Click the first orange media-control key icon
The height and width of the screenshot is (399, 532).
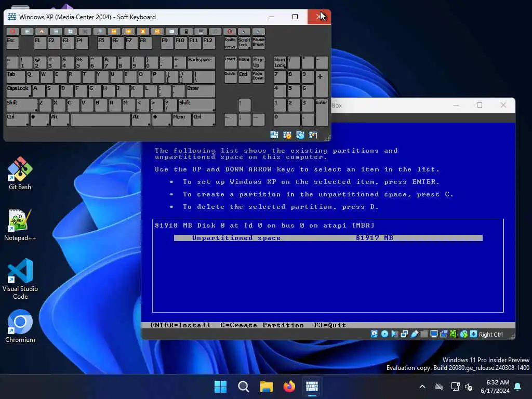coord(114,31)
